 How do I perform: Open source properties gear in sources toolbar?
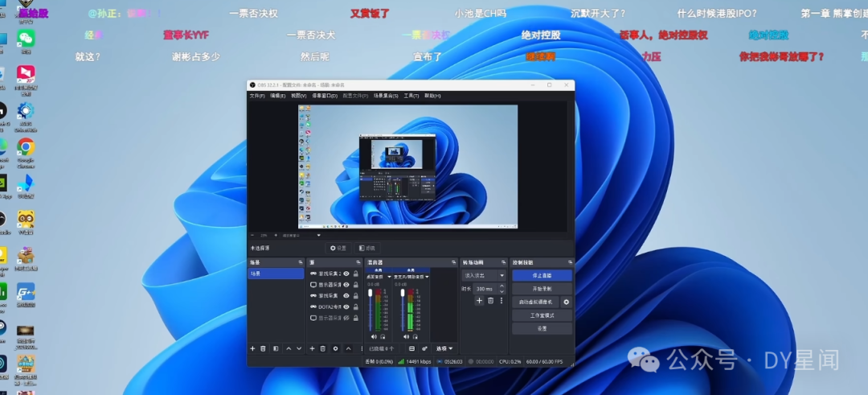[x=335, y=348]
